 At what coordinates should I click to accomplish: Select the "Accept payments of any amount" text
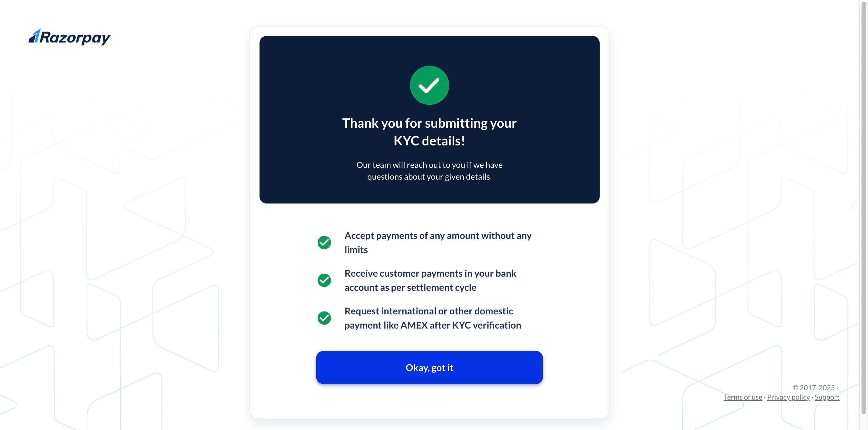click(437, 236)
